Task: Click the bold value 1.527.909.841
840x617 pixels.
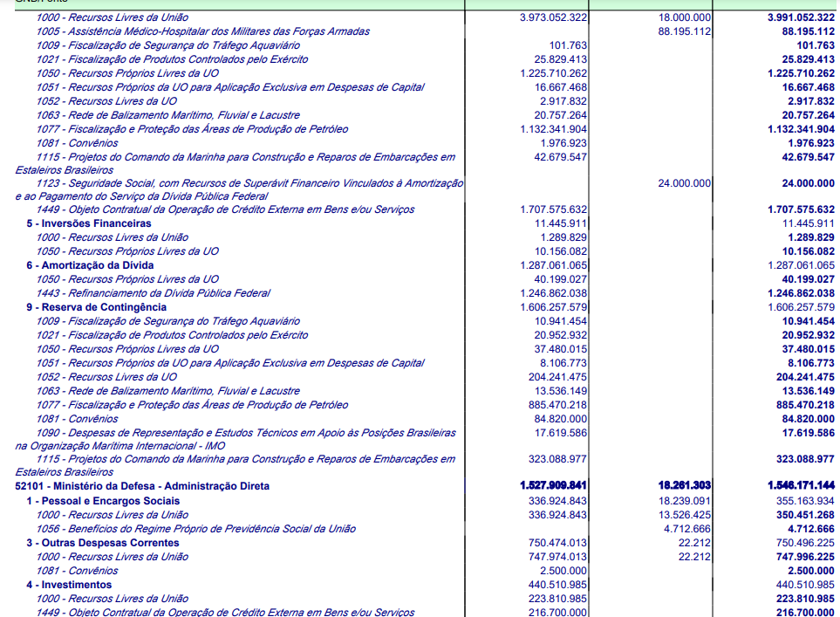Action: pyautogui.click(x=553, y=486)
